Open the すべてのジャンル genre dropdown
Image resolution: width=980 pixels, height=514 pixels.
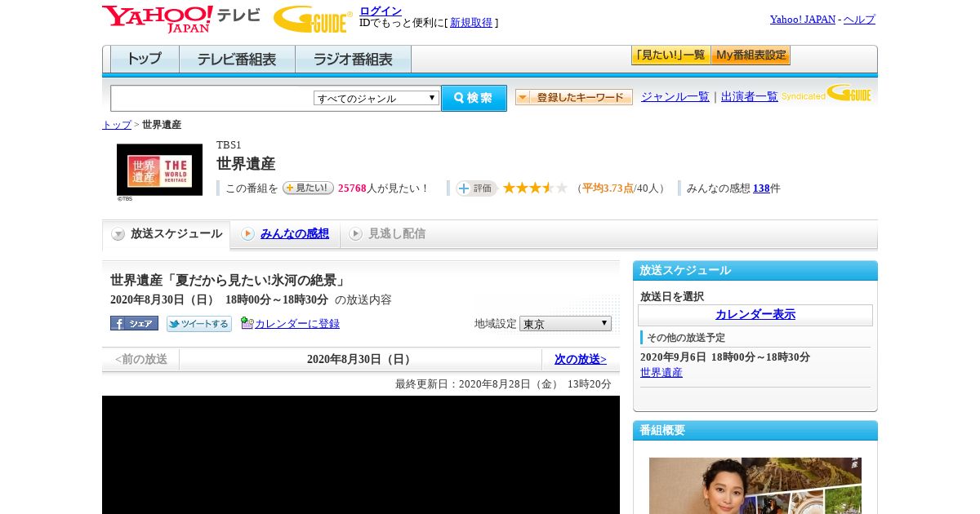click(x=376, y=98)
